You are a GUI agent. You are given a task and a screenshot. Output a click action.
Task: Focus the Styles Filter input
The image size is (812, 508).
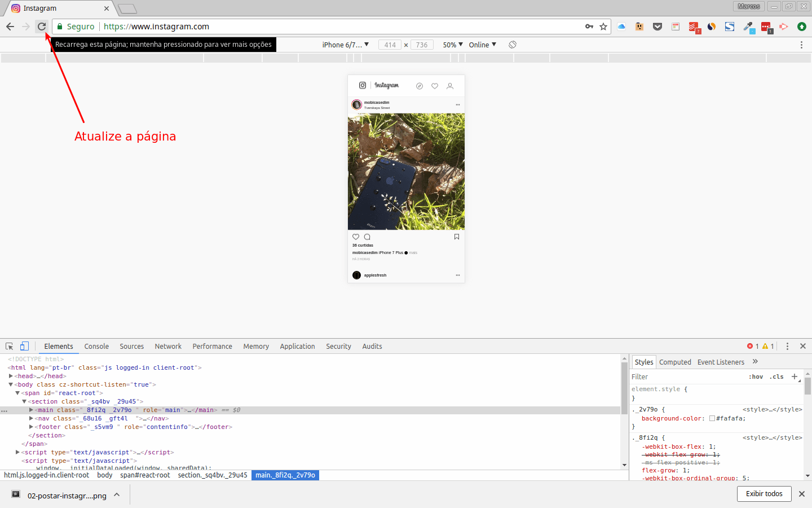point(688,376)
